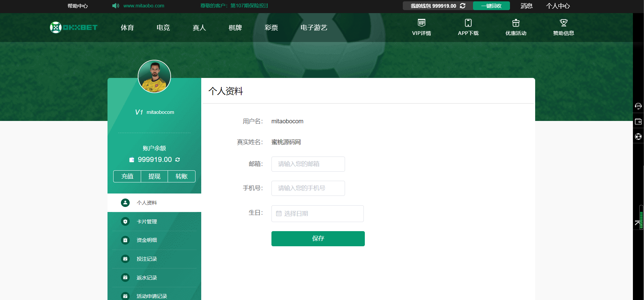Open 资金明细 in the sidebar

click(x=147, y=240)
